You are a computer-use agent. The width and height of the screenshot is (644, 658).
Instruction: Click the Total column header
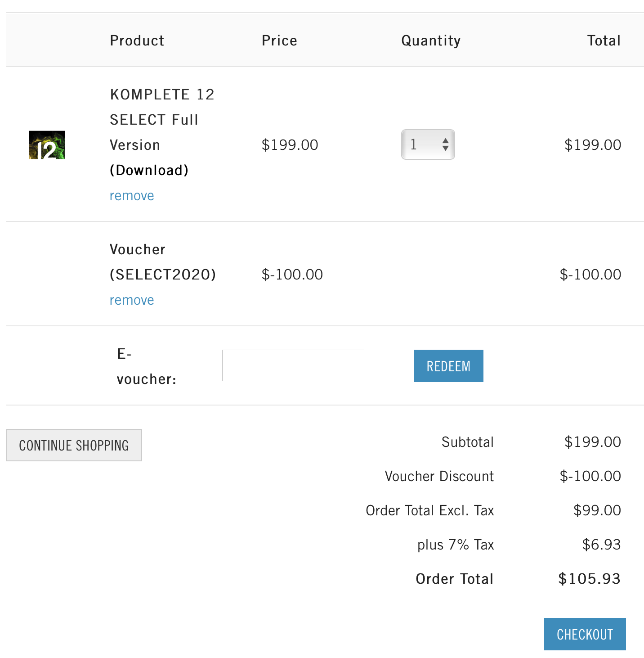pyautogui.click(x=604, y=41)
